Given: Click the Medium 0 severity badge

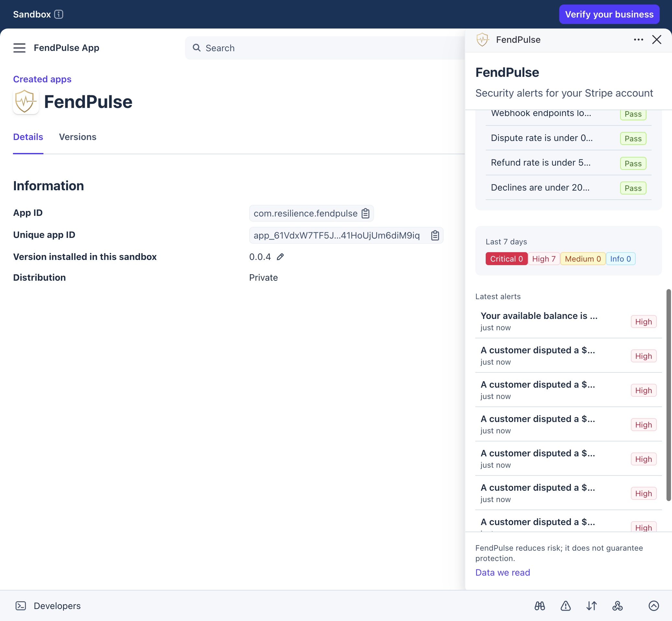Looking at the screenshot, I should point(583,259).
